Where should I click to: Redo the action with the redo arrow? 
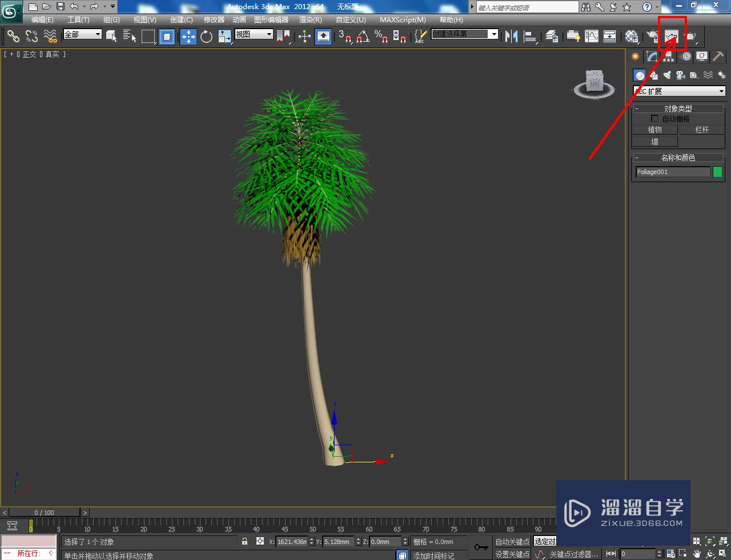coord(94,7)
